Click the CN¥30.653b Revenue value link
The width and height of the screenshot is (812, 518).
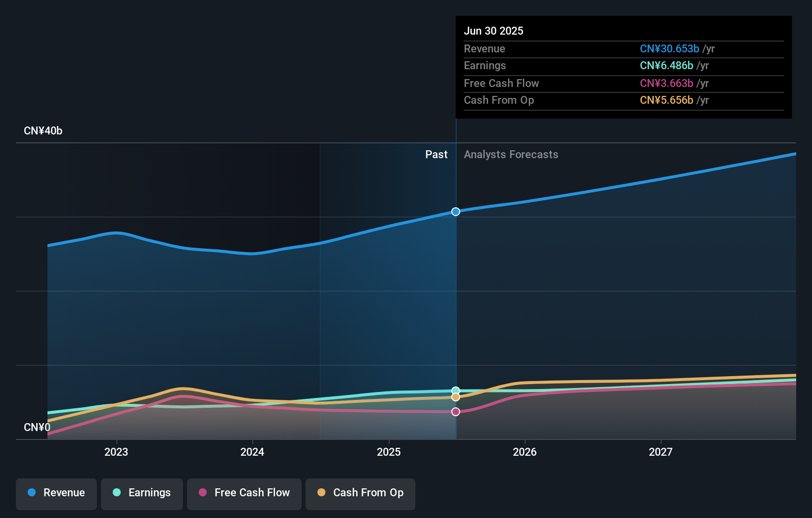[670, 49]
